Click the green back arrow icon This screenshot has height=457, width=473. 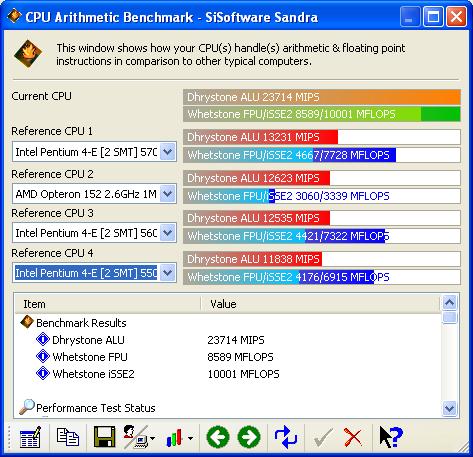pyautogui.click(x=218, y=437)
